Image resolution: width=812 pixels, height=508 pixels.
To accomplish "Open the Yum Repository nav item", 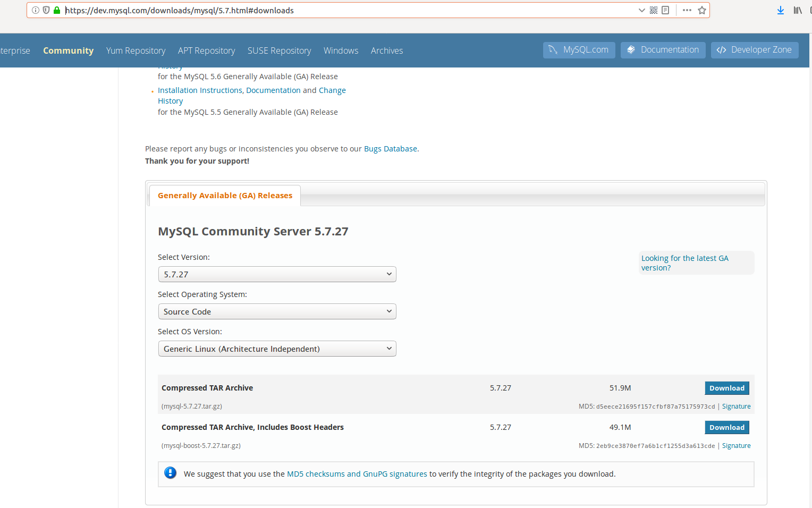I will [136, 50].
